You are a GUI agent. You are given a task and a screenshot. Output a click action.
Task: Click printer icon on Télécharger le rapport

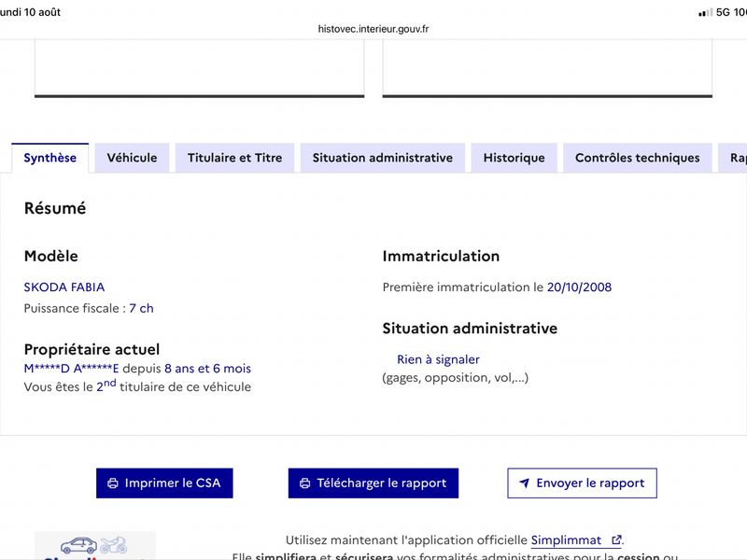click(x=305, y=483)
